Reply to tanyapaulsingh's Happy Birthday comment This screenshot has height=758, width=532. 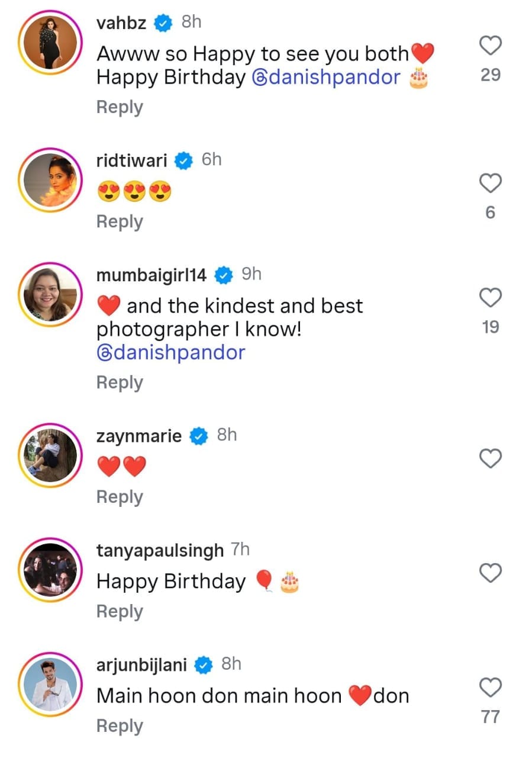[x=120, y=611]
